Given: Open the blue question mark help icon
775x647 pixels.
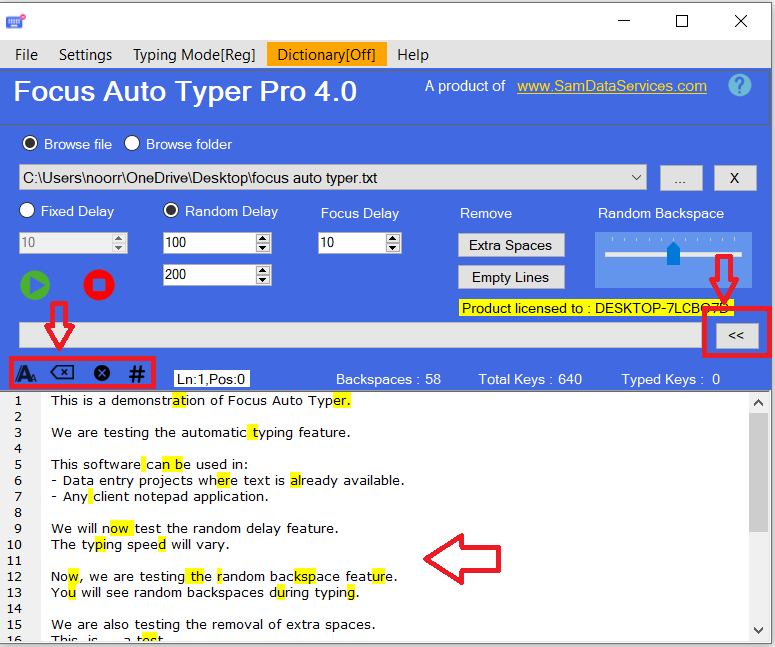Looking at the screenshot, I should pos(739,86).
